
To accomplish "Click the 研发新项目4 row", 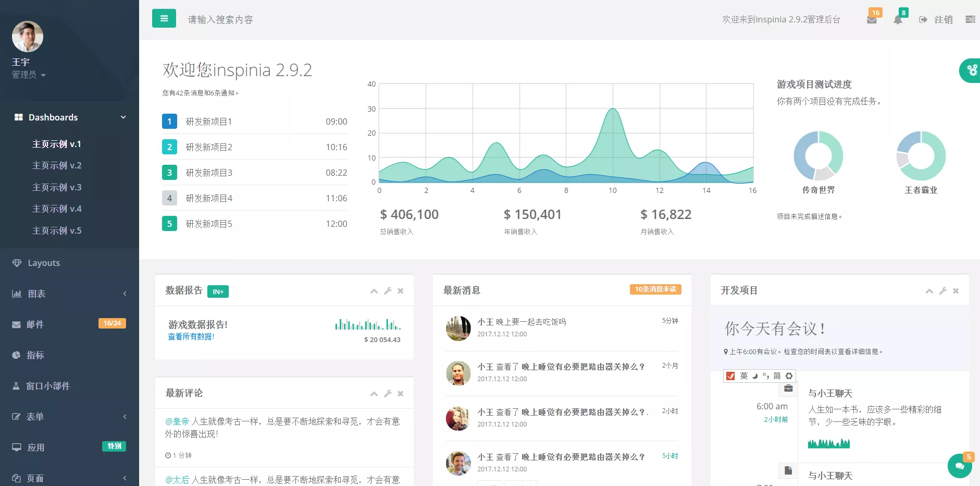I will point(255,198).
